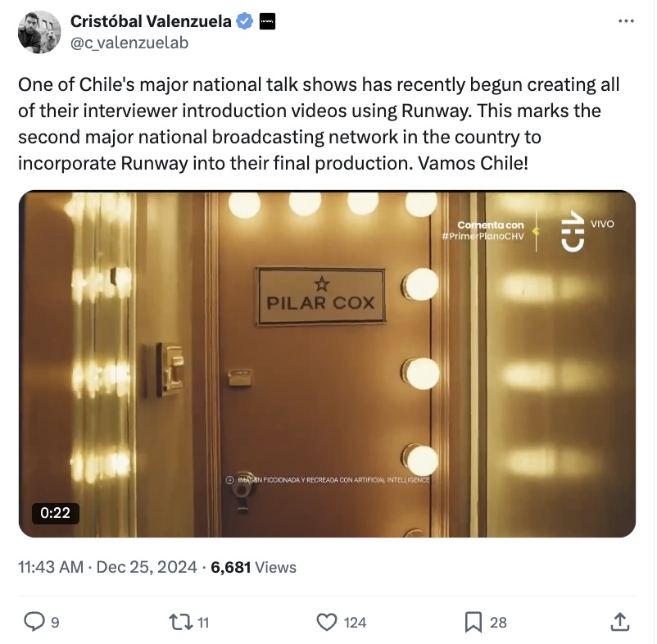Click the Runway affiliation badge icon
The width and height of the screenshot is (657, 644).
click(x=267, y=21)
